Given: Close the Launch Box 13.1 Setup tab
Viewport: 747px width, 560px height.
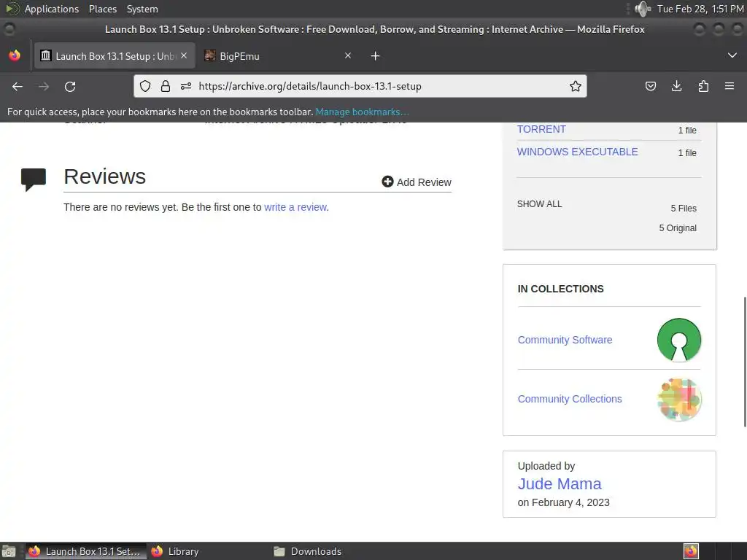Looking at the screenshot, I should (x=184, y=55).
